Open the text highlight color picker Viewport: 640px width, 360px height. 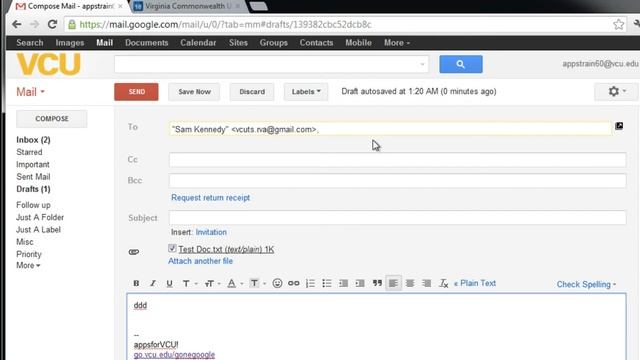tap(257, 283)
